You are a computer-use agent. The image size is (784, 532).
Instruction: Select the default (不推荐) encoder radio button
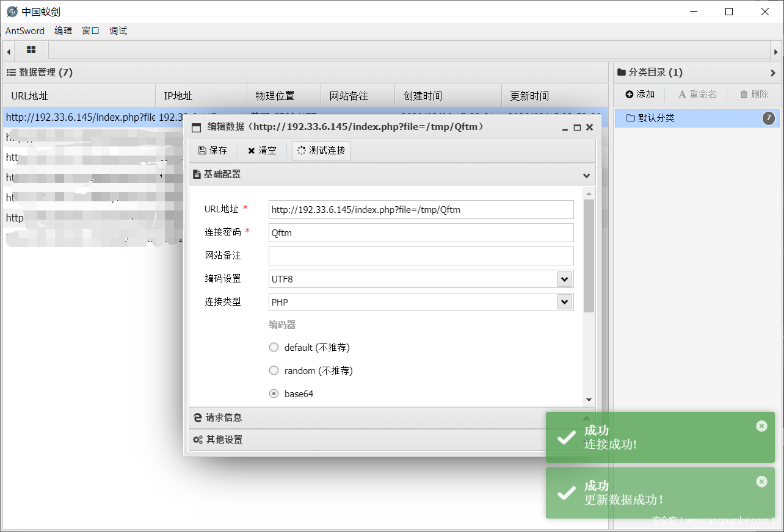274,348
